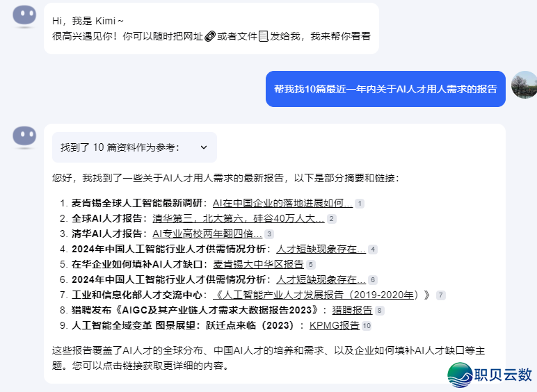Click citation badge 2

(x=331, y=219)
